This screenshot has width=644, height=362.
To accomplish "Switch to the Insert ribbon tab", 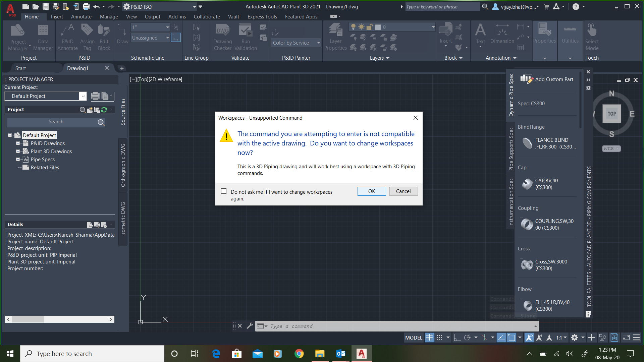I will (57, 16).
